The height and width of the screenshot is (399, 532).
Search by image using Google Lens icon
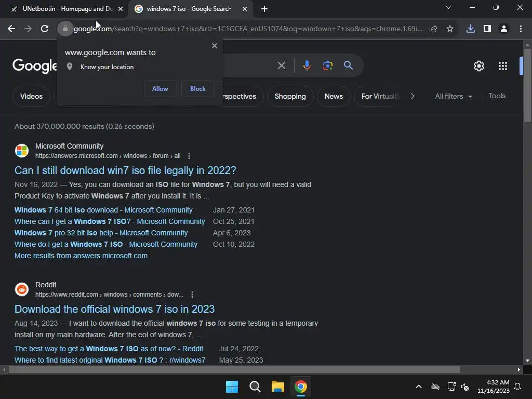(x=328, y=65)
